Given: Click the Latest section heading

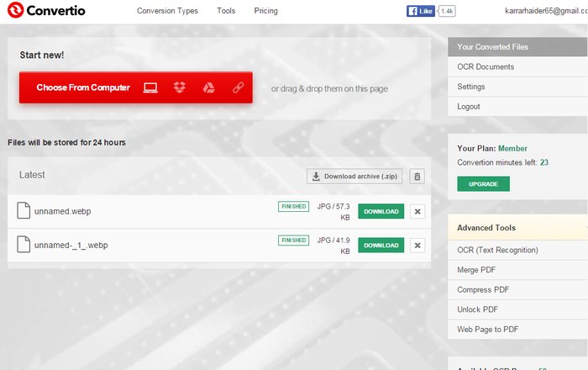Looking at the screenshot, I should 32,175.
